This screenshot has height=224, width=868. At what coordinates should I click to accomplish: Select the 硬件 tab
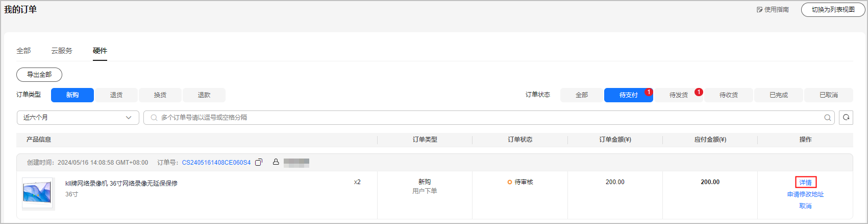point(100,51)
